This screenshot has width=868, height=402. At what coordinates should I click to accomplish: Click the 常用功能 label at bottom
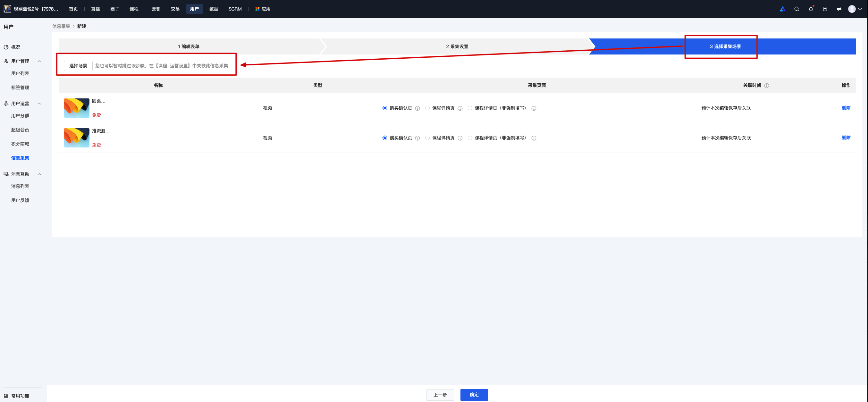pos(20,396)
